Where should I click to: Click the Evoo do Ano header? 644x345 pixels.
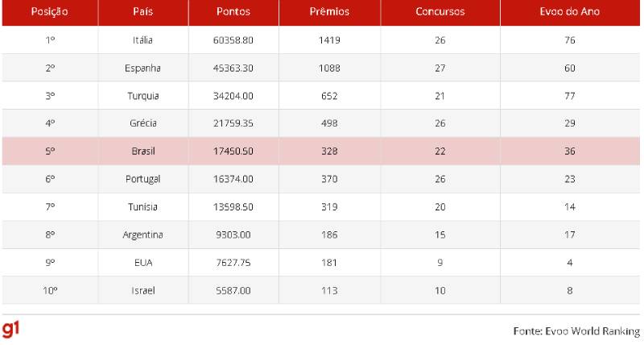(570, 11)
